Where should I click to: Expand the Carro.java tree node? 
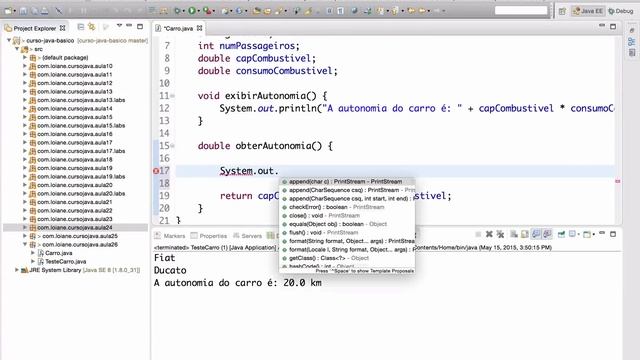pyautogui.click(x=33, y=253)
